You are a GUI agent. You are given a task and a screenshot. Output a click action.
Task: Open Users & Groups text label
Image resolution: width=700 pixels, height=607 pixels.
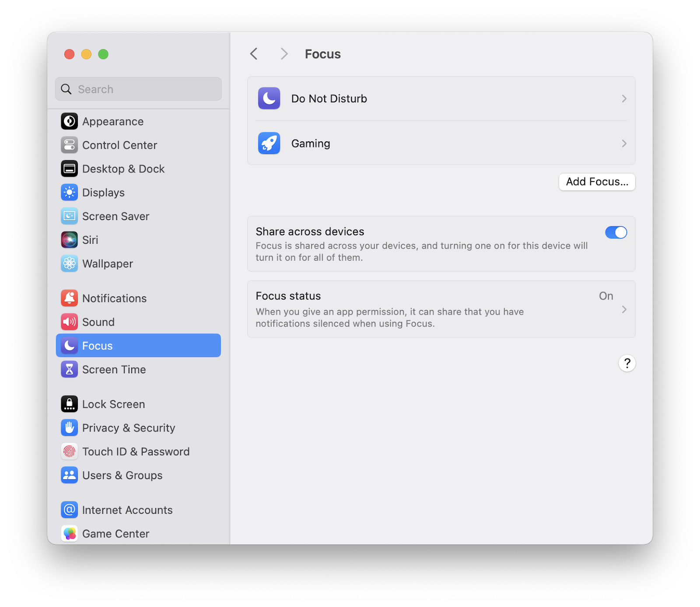click(x=122, y=475)
